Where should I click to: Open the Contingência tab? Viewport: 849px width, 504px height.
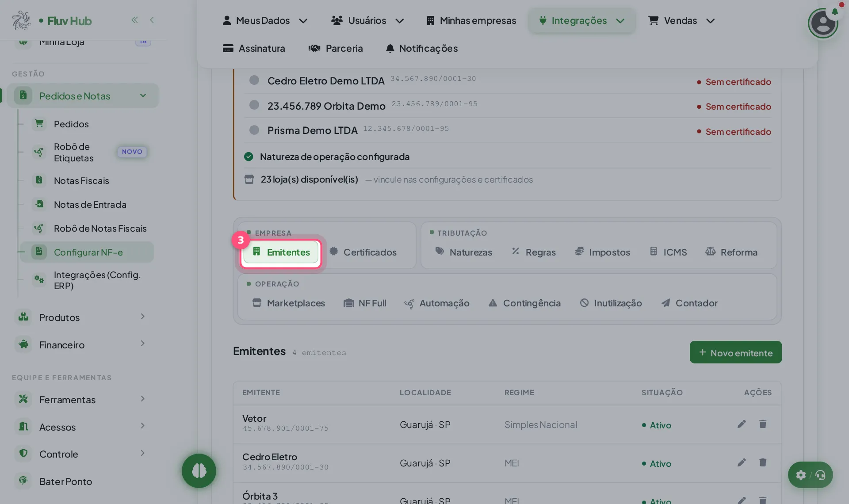pyautogui.click(x=524, y=303)
